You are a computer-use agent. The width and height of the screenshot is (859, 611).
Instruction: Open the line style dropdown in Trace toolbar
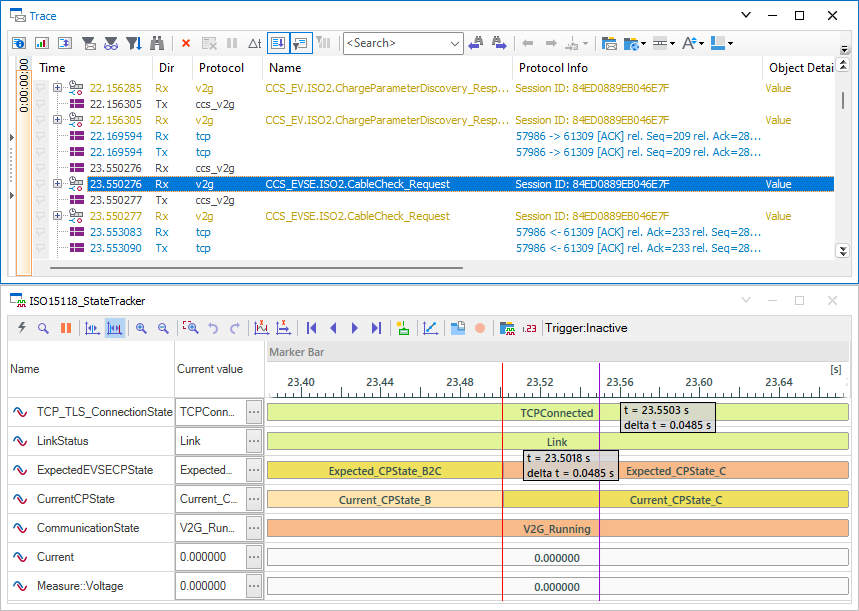(x=664, y=43)
